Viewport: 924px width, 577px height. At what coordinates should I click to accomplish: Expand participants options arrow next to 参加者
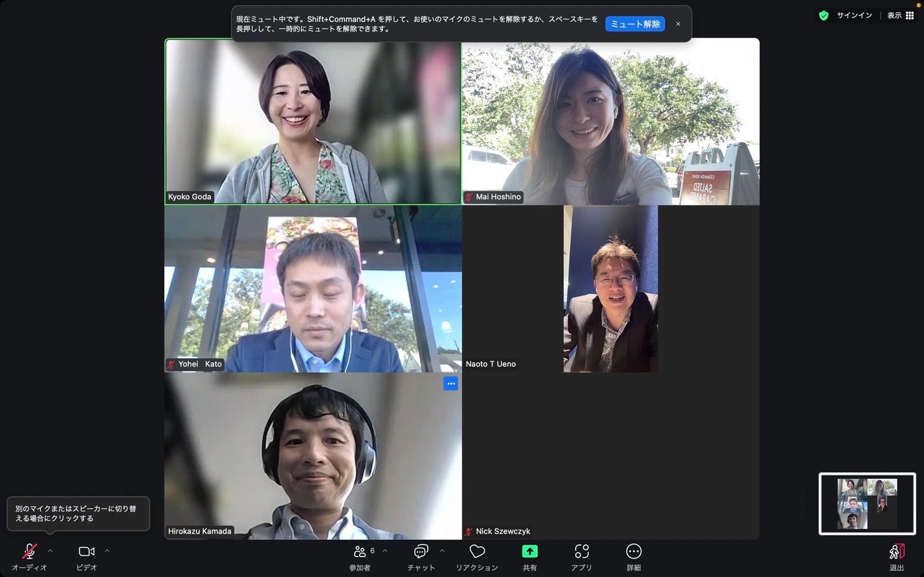pyautogui.click(x=385, y=551)
